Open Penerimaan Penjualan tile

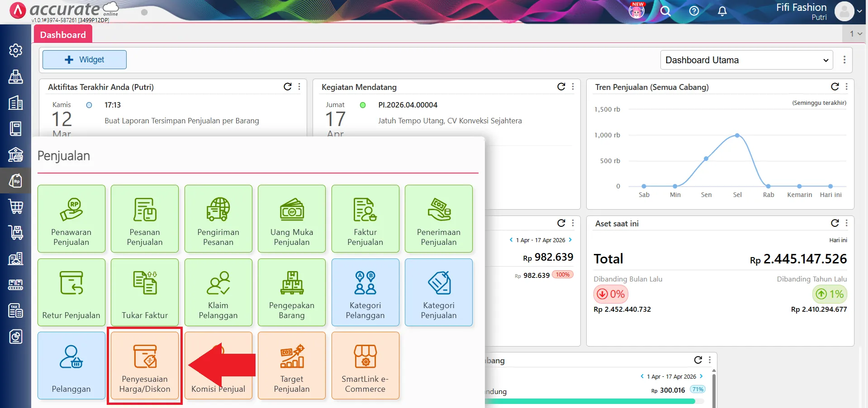tap(439, 219)
